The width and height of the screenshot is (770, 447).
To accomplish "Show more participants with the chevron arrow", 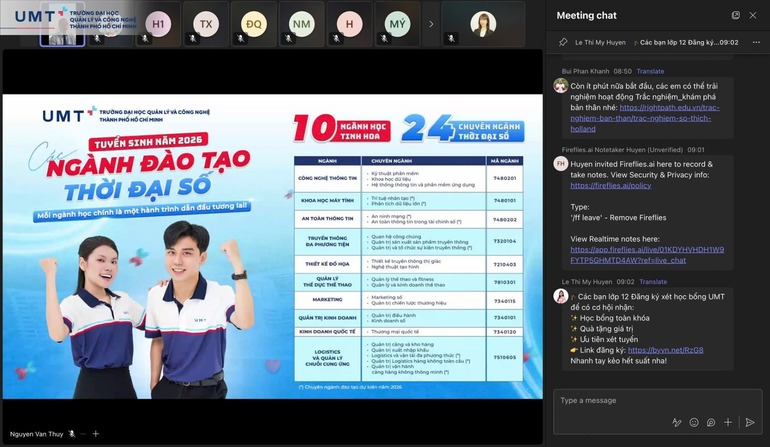I will (431, 23).
